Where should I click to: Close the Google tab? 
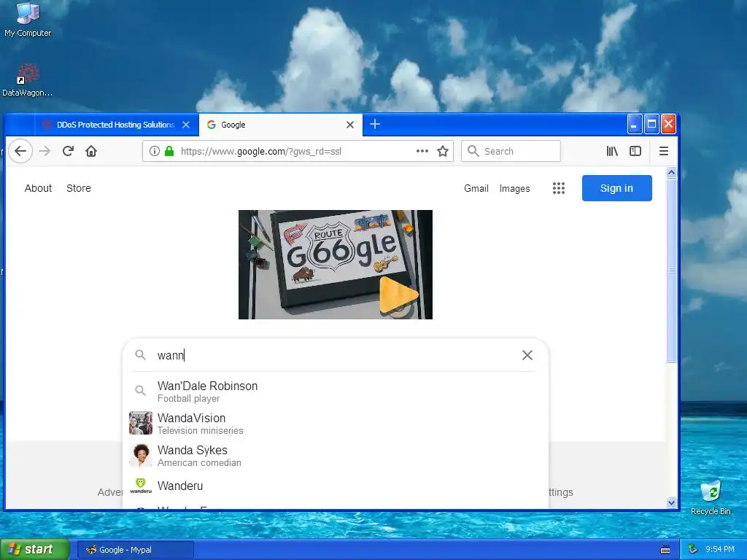350,125
